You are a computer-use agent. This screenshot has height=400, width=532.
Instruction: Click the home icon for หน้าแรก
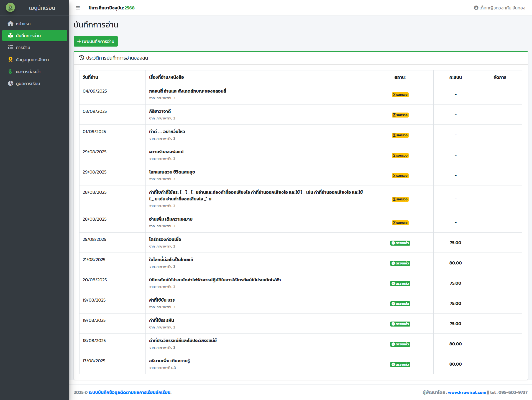tap(11, 24)
